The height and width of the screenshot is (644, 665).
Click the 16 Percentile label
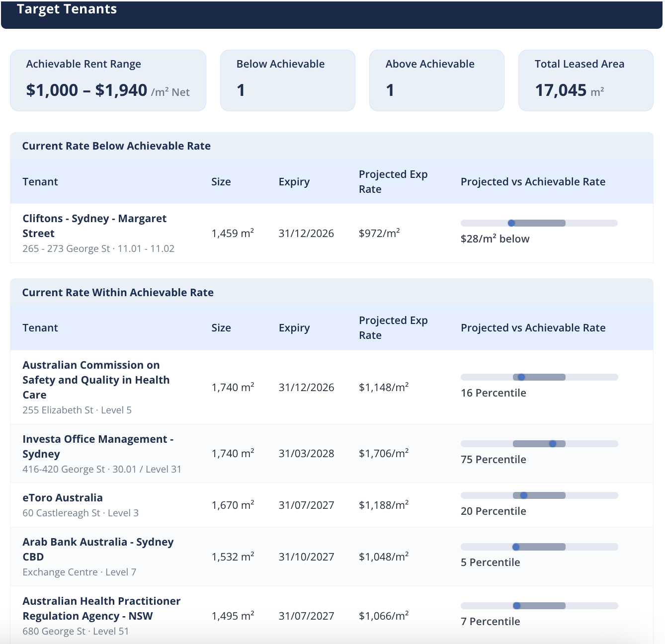(x=494, y=393)
